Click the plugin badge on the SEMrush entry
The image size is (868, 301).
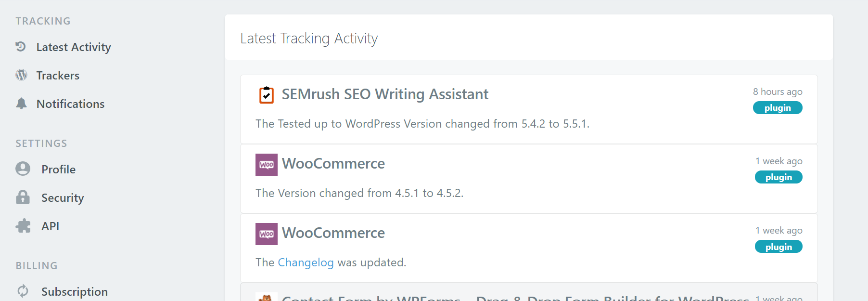tap(778, 108)
